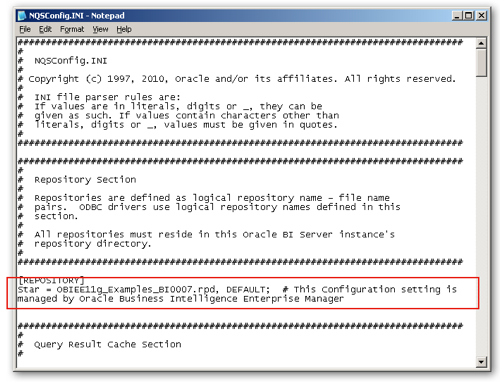Open the Edit menu

(45, 29)
